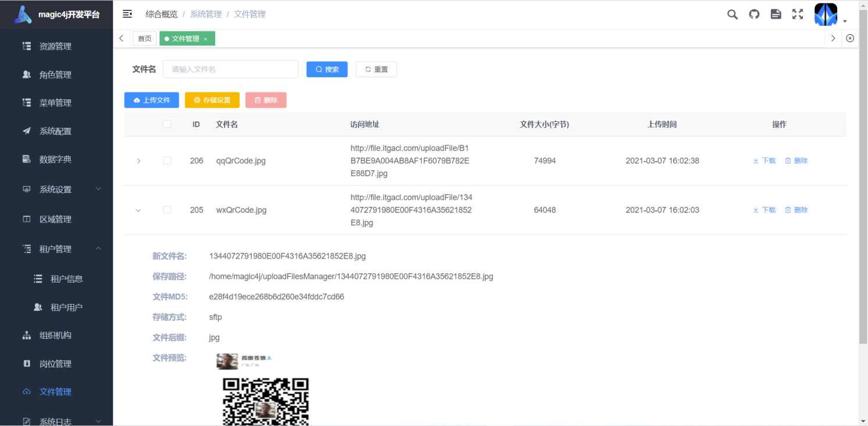Click the close-all-tabs circle icon
868x426 pixels.
tap(850, 38)
